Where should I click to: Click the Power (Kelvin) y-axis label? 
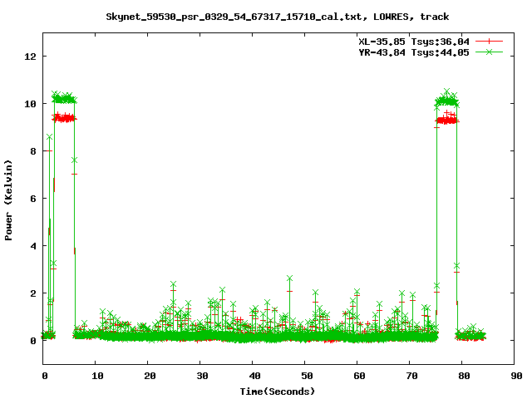(x=8, y=200)
